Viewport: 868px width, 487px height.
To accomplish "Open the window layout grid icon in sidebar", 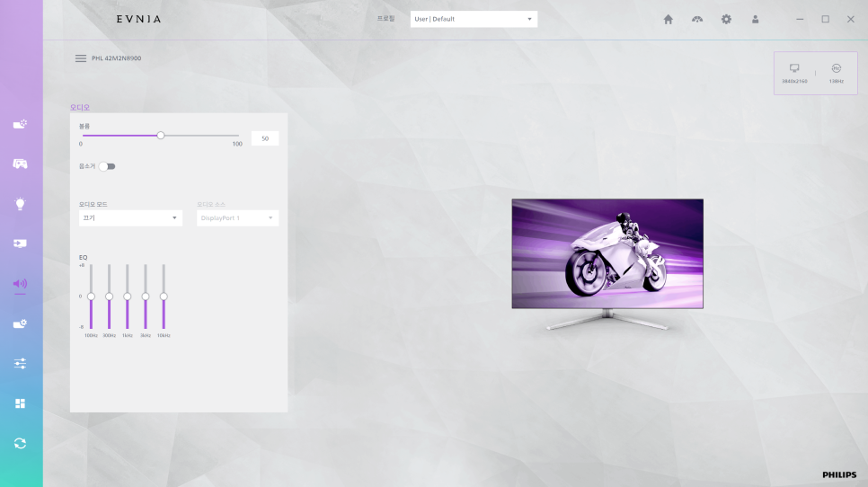I will pyautogui.click(x=20, y=403).
